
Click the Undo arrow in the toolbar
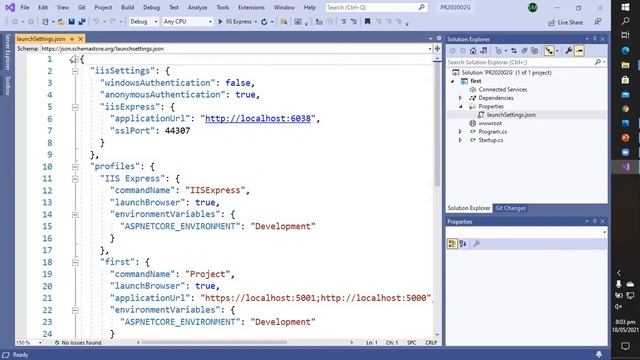coord(96,22)
